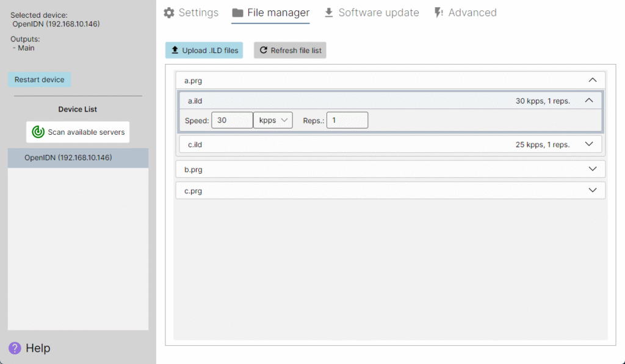Expand the c.ild entry
The height and width of the screenshot is (364, 625).
591,144
